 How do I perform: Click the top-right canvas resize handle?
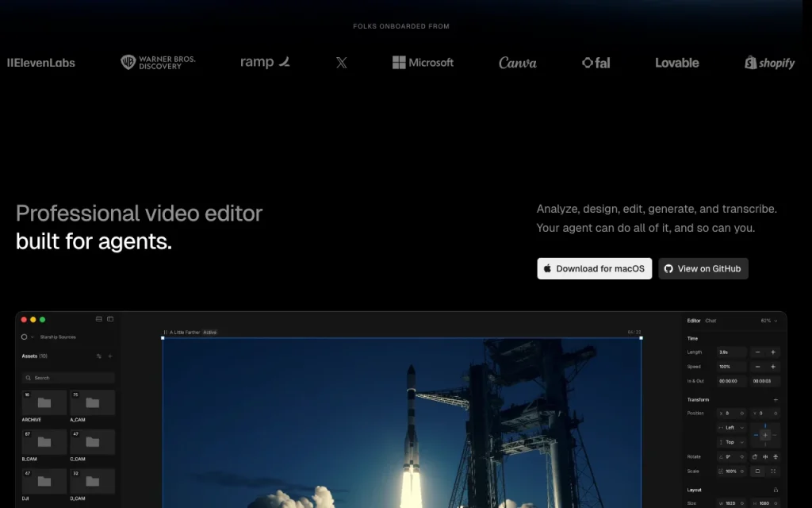pyautogui.click(x=641, y=338)
